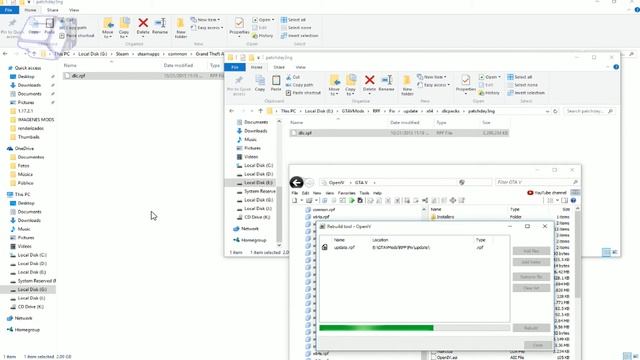Click Copy path in the patchday3ng window ribbon
Screen dimensions: 640x360
click(300, 85)
